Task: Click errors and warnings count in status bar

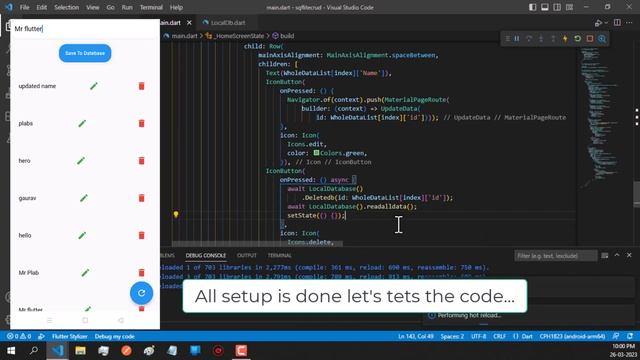Action: (x=19, y=336)
